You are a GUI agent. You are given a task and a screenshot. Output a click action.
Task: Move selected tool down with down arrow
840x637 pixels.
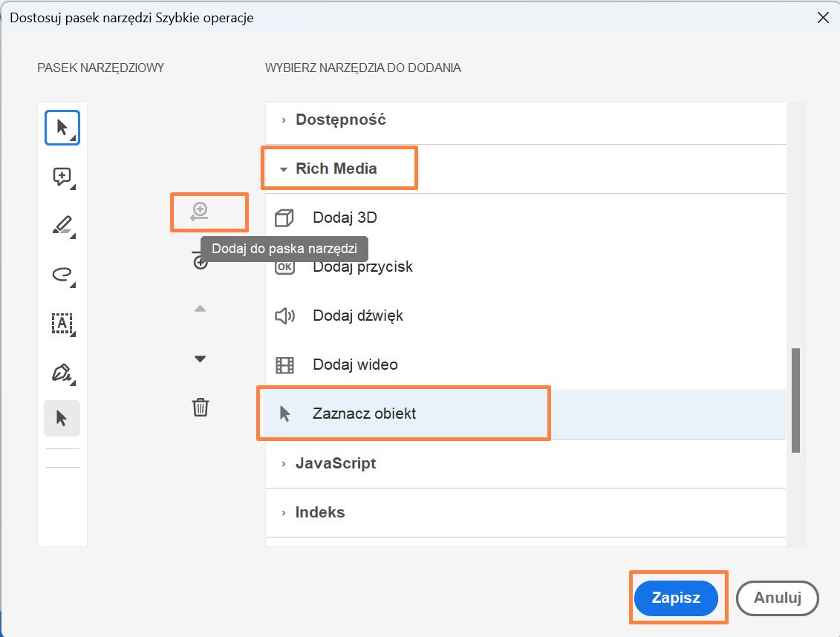(x=200, y=359)
